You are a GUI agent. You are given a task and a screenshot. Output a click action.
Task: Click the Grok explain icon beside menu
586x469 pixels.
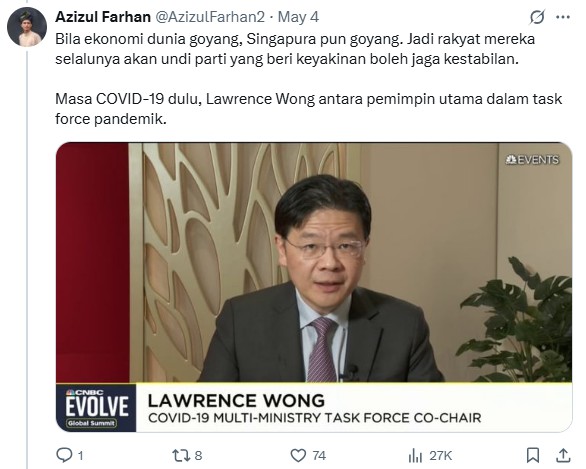[x=537, y=17]
